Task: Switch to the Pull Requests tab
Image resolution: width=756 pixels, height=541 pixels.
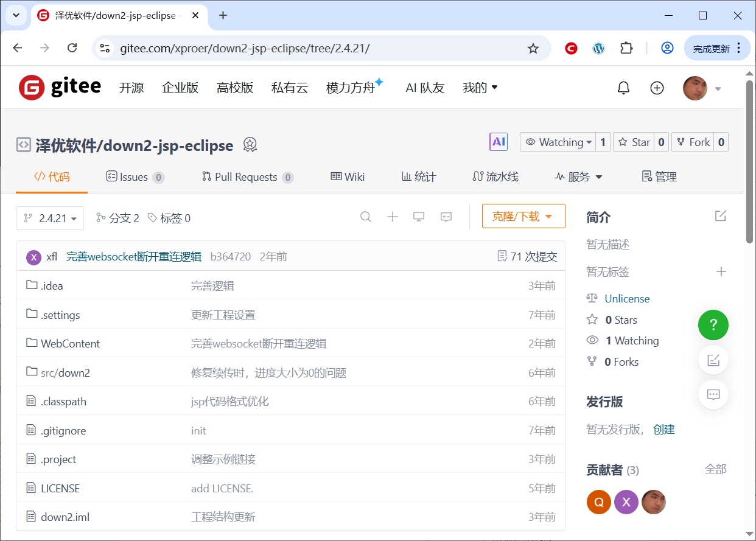Action: click(x=247, y=177)
